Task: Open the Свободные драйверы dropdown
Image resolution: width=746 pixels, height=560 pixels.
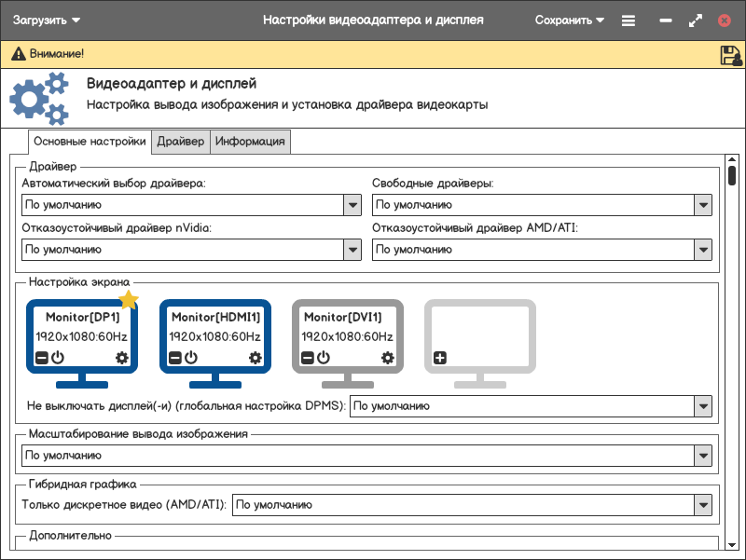Action: [703, 205]
